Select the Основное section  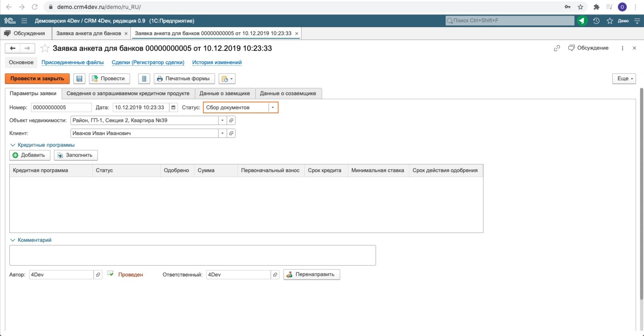coord(21,62)
